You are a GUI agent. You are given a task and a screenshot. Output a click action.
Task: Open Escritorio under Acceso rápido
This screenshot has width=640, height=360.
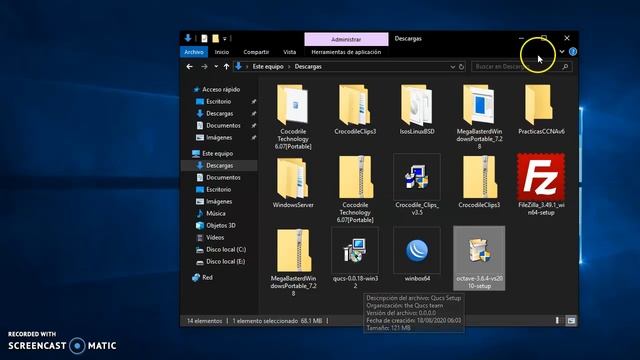(219, 101)
